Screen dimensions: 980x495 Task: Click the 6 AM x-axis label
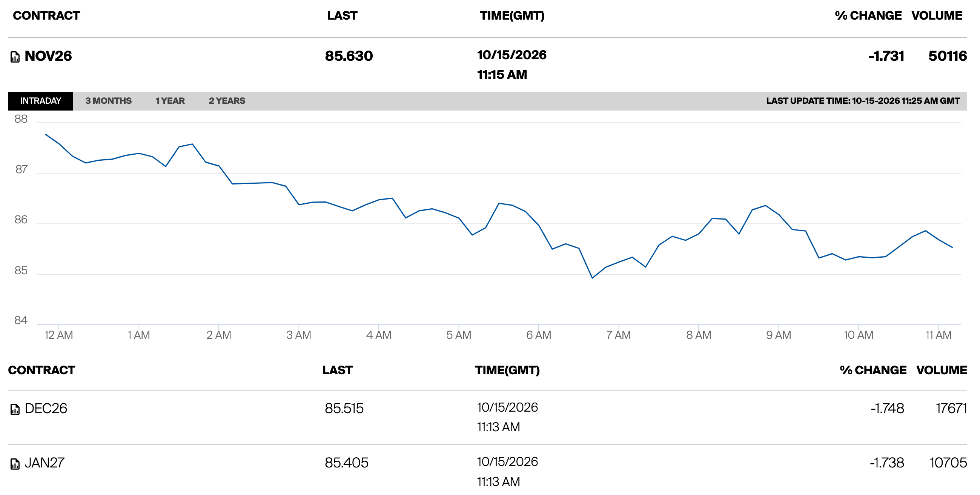[539, 335]
